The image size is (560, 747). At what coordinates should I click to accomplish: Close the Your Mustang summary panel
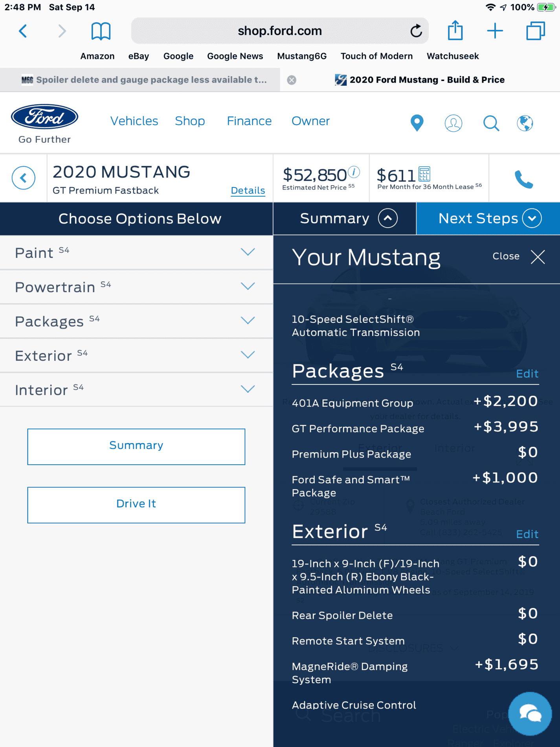[x=518, y=257]
